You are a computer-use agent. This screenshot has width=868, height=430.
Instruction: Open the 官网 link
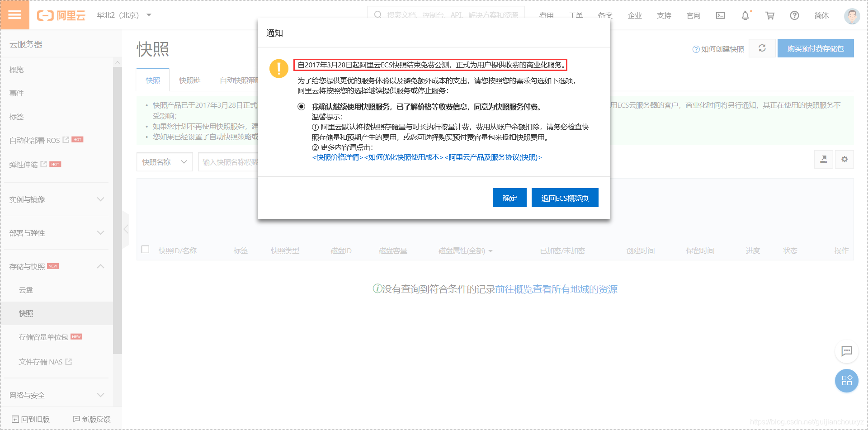[693, 15]
